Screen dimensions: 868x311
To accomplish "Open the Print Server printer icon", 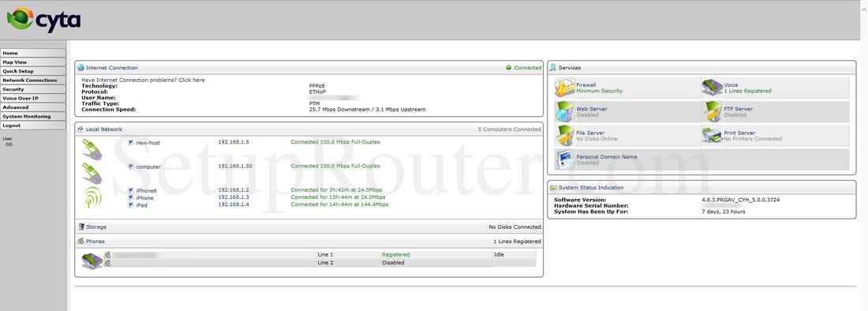I will pos(713,136).
